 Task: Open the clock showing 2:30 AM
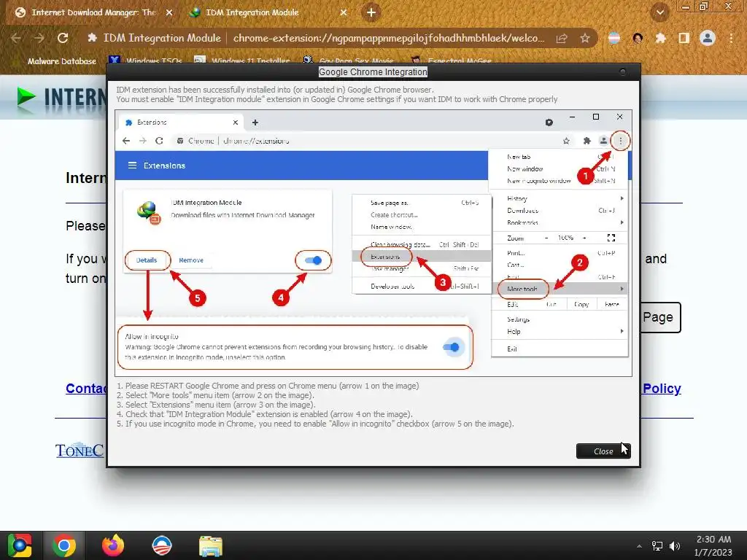point(713,545)
